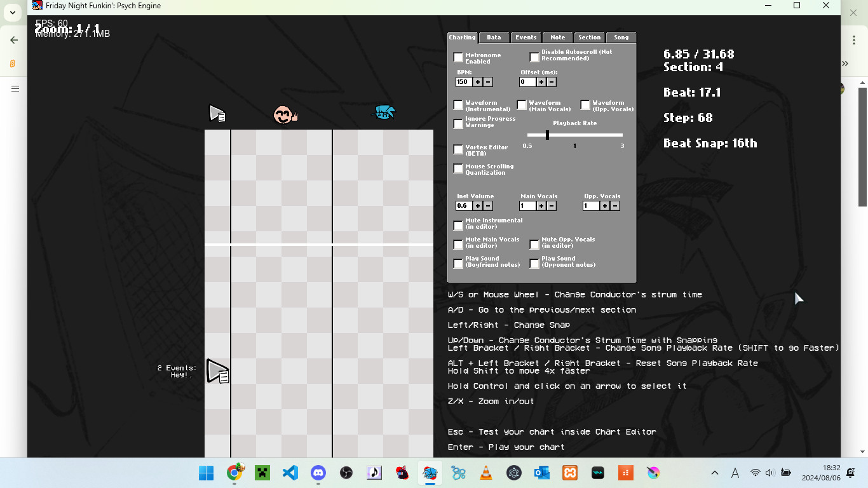The image size is (868, 488).
Task: Open Google Chrome from the taskbar
Action: click(234, 473)
